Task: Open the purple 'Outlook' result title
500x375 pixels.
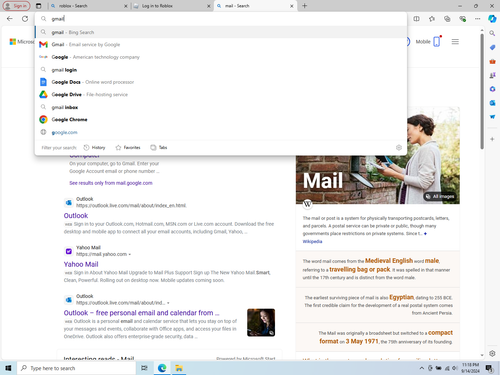Action: (76, 215)
